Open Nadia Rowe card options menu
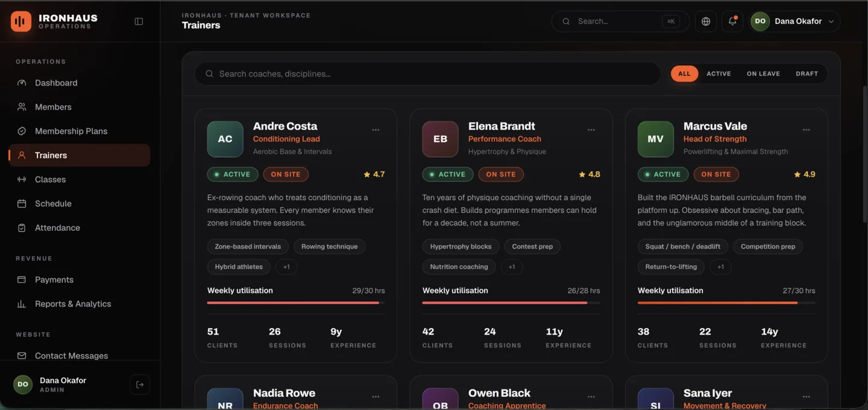The image size is (868, 410). (x=376, y=397)
